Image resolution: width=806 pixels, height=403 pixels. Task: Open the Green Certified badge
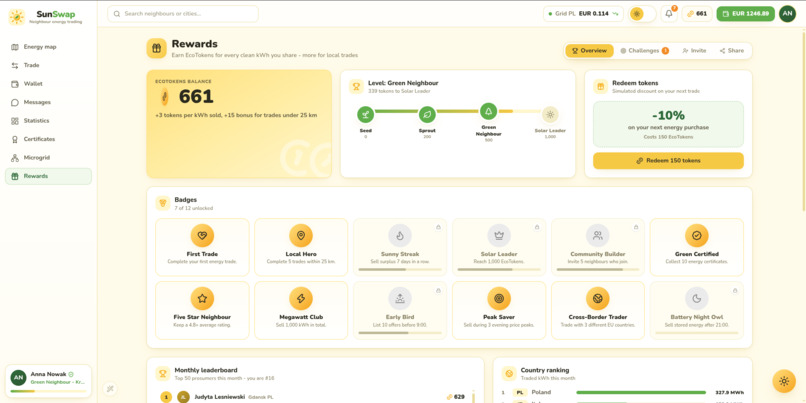tap(697, 247)
